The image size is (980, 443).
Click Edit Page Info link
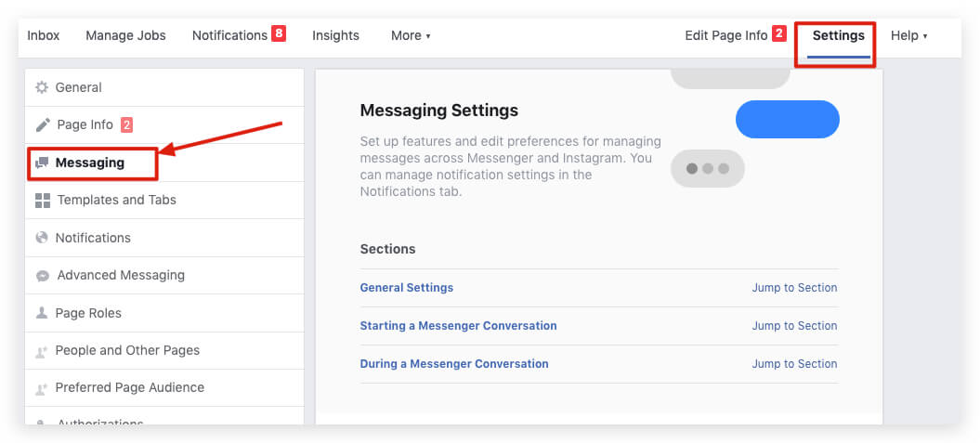(725, 35)
